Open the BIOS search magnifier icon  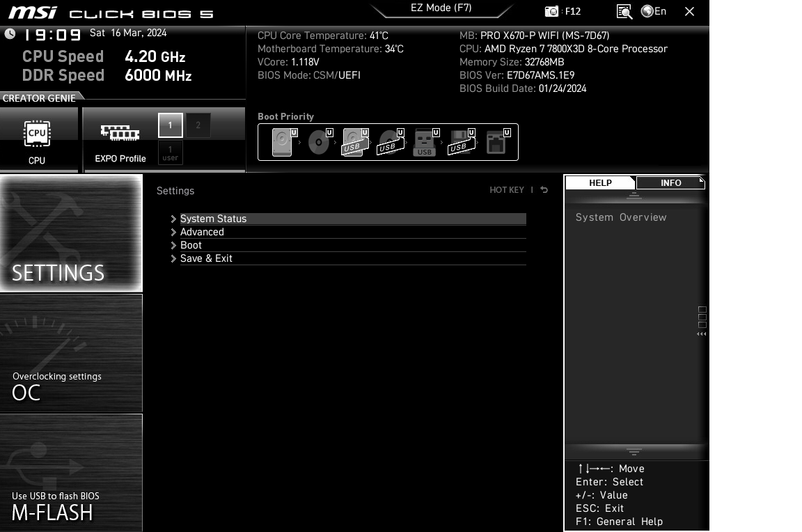tap(624, 11)
